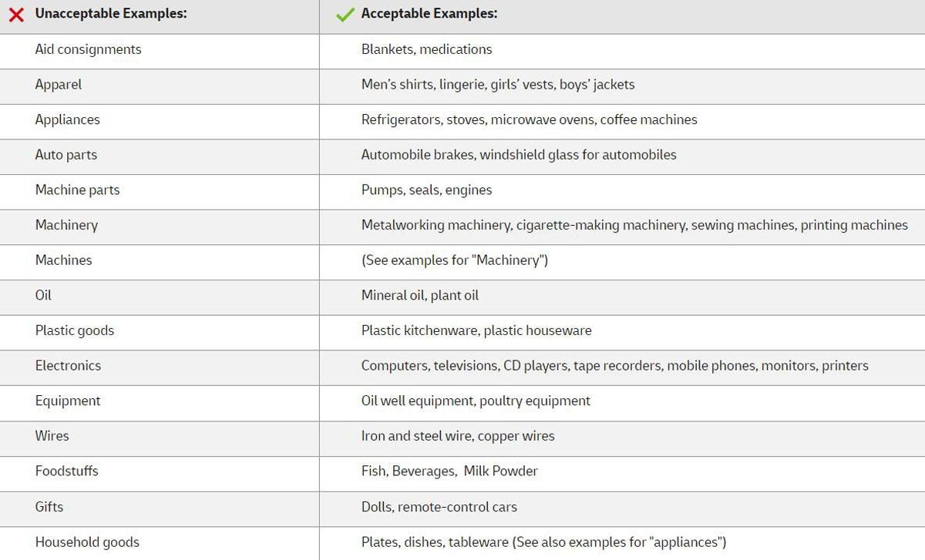Select the "Machine parts" entry
The height and width of the screenshot is (560, 925).
click(x=77, y=190)
